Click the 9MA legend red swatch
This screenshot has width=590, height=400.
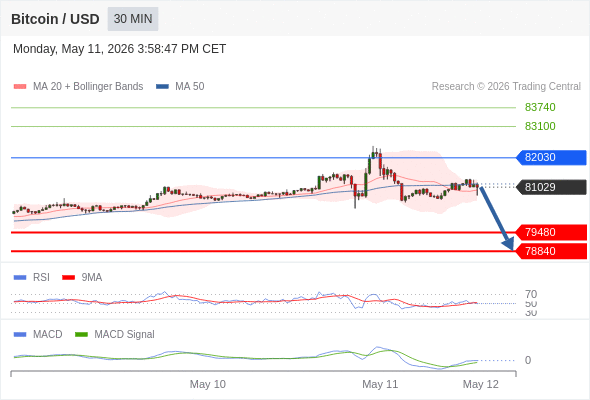point(68,278)
